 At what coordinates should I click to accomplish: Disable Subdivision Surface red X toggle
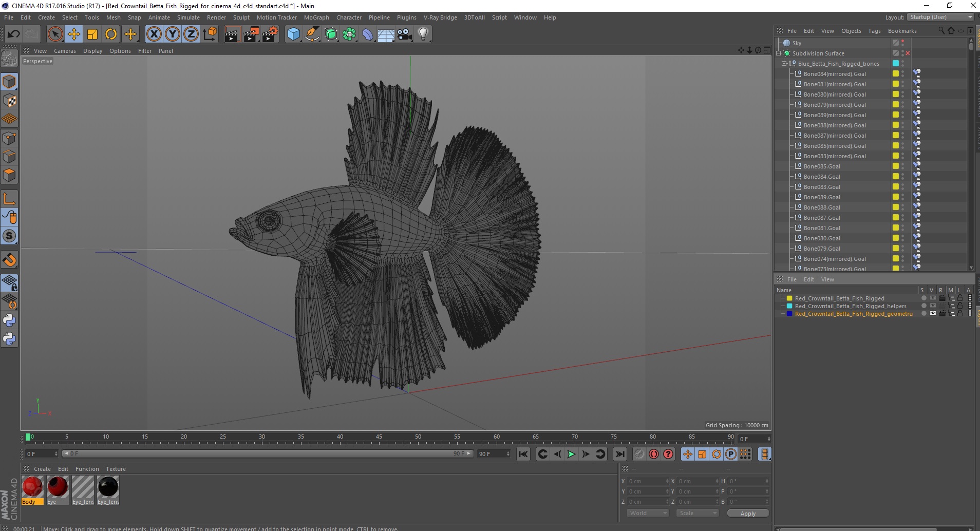(908, 53)
